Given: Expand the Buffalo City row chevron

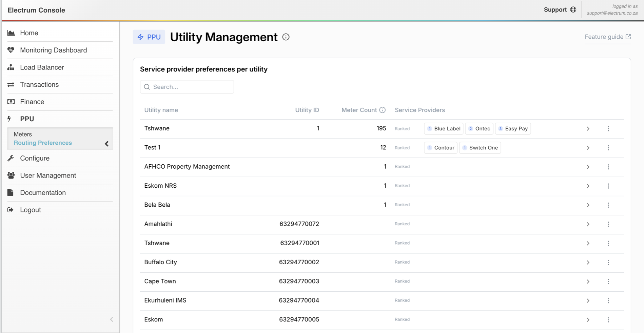Looking at the screenshot, I should (x=588, y=263).
